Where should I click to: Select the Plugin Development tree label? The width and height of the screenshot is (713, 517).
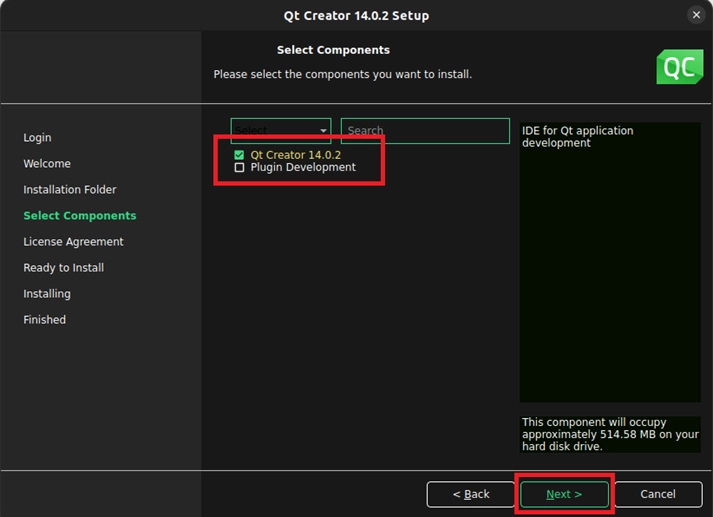(x=303, y=168)
